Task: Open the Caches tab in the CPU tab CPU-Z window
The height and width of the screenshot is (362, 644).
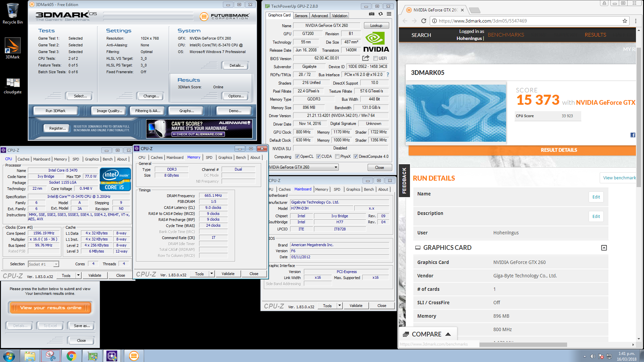Action: 23,159
